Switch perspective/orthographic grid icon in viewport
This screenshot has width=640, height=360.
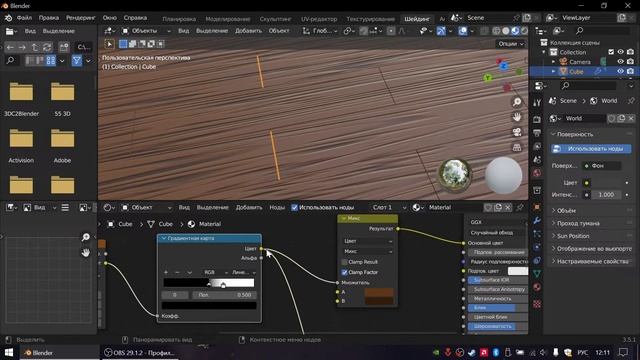(x=517, y=147)
